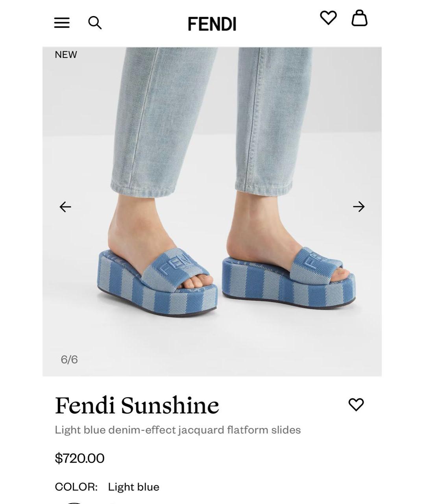Select the Light blue color name
Screen dimensions: 425x504
point(134,487)
